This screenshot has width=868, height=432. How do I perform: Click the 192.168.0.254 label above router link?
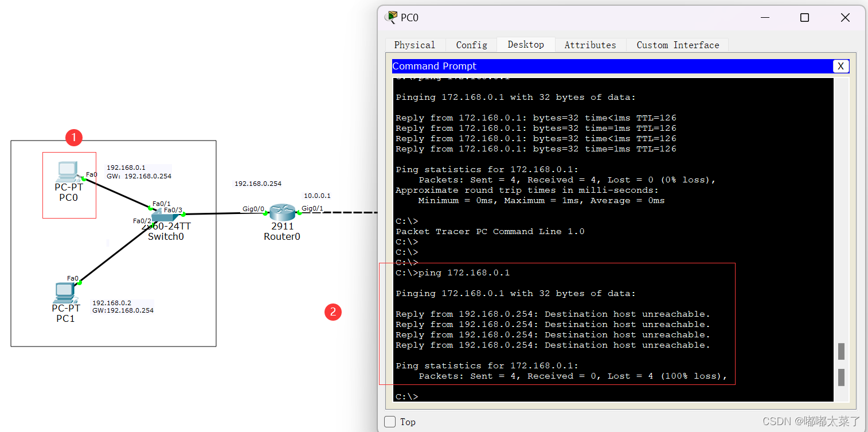pos(258,184)
